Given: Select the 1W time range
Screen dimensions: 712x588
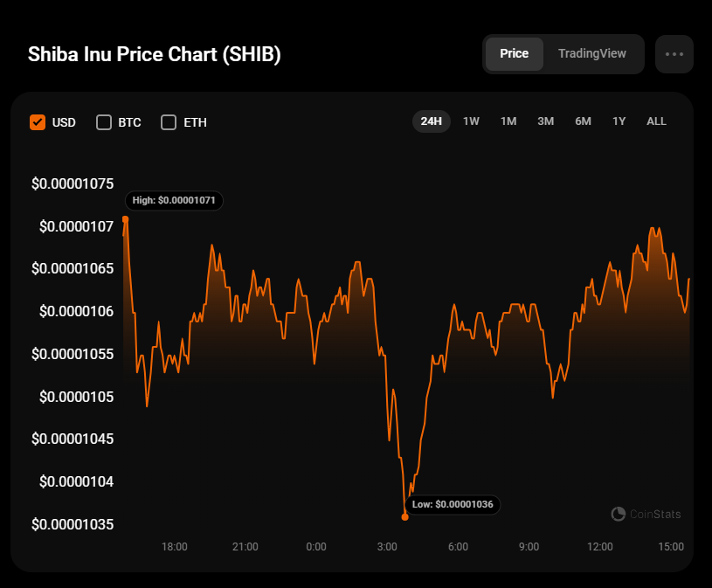Looking at the screenshot, I should pyautogui.click(x=471, y=121).
